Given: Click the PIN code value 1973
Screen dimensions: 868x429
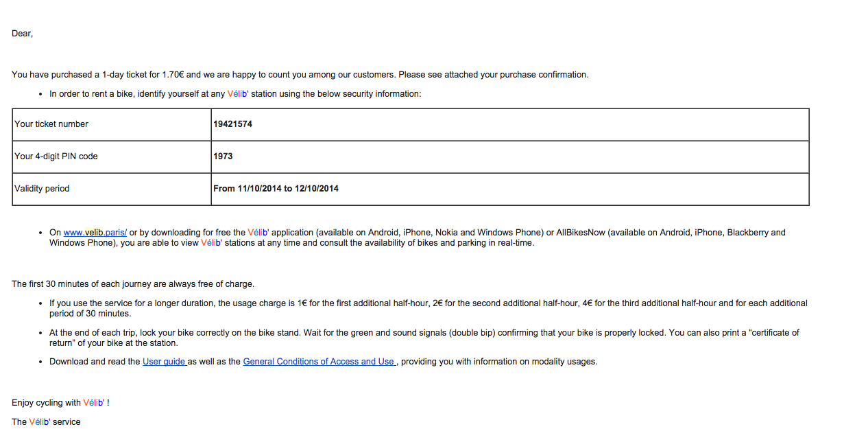Looking at the screenshot, I should 223,156.
